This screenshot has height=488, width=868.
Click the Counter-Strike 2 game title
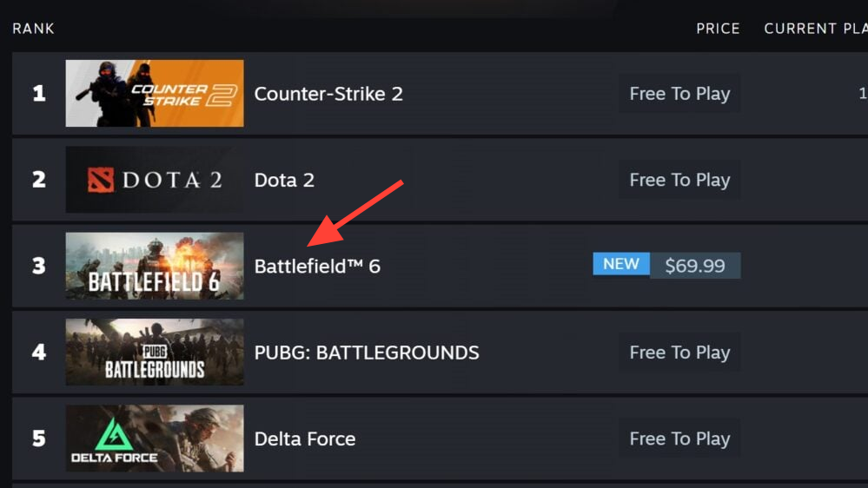click(328, 94)
